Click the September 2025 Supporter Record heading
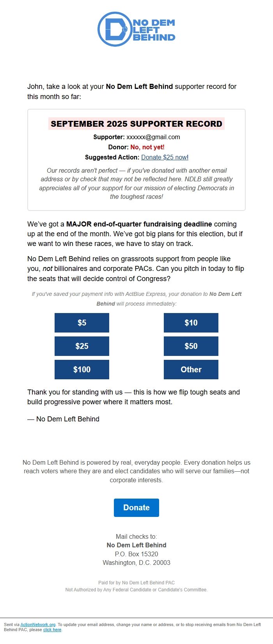Image resolution: width=273 pixels, height=644 pixels. [x=136, y=124]
